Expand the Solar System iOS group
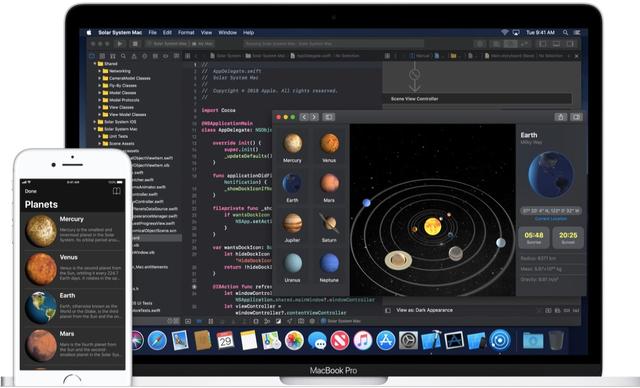The height and width of the screenshot is (388, 640). (95, 122)
